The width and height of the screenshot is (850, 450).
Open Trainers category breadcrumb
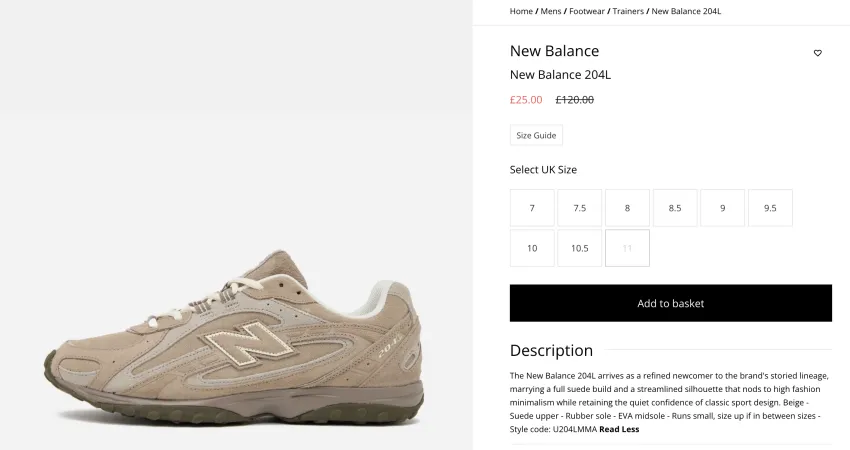(x=628, y=11)
